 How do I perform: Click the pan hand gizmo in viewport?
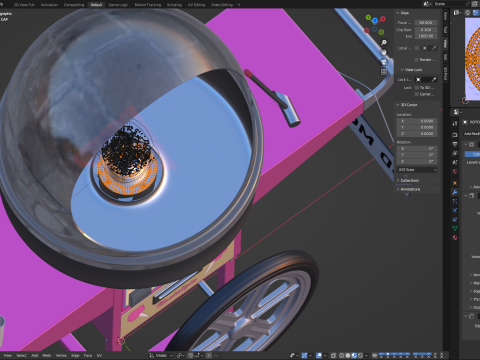tap(384, 52)
